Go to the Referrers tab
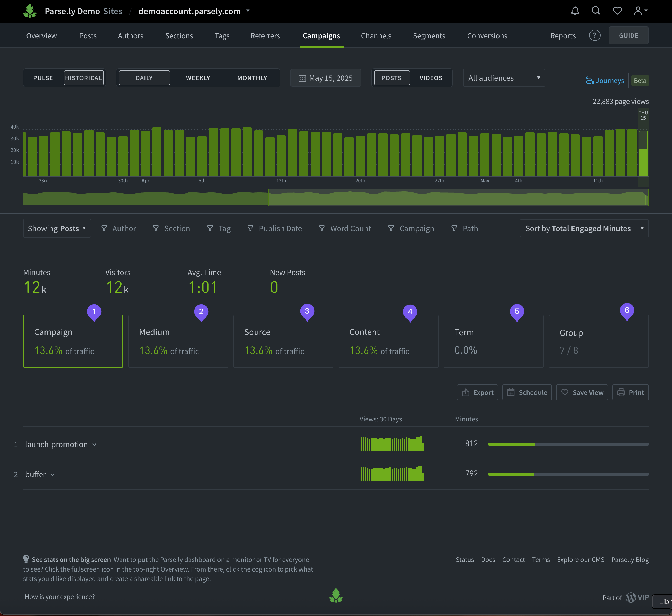 click(265, 36)
